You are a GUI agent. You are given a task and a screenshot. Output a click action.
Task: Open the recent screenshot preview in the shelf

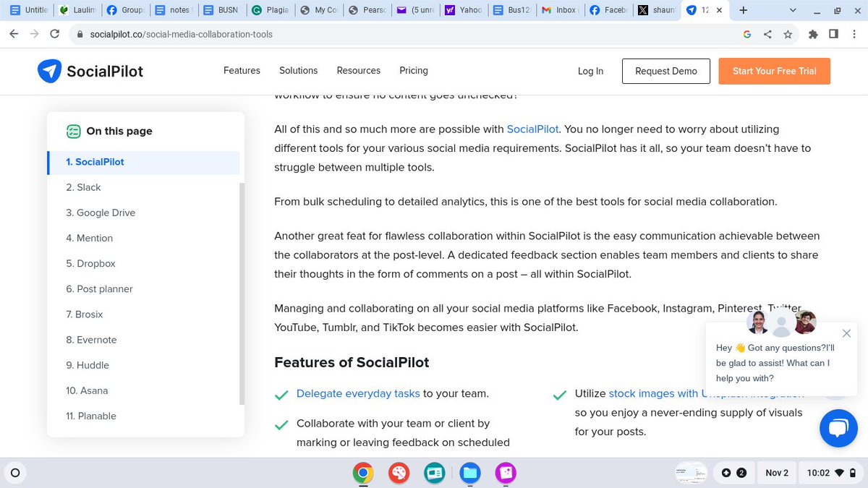[691, 473]
